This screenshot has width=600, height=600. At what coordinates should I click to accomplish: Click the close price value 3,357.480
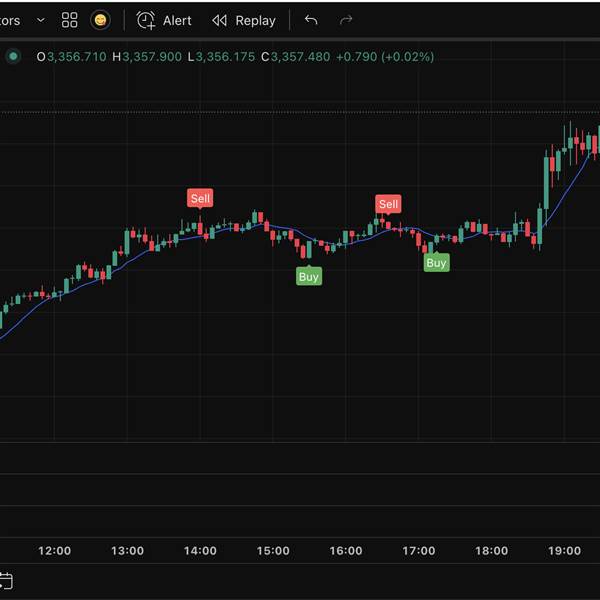tap(300, 57)
